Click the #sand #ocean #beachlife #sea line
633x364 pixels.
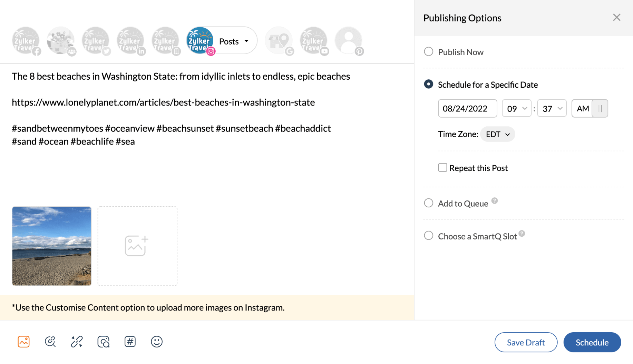(x=73, y=141)
